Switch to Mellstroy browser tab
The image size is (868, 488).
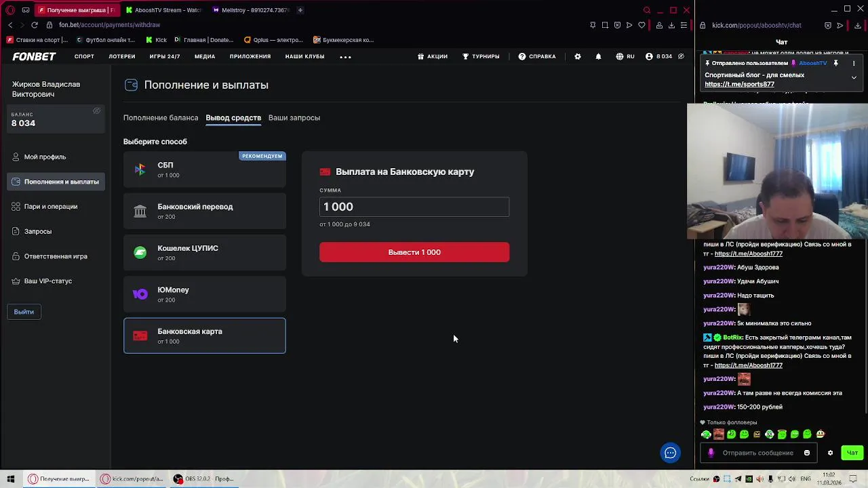[250, 10]
